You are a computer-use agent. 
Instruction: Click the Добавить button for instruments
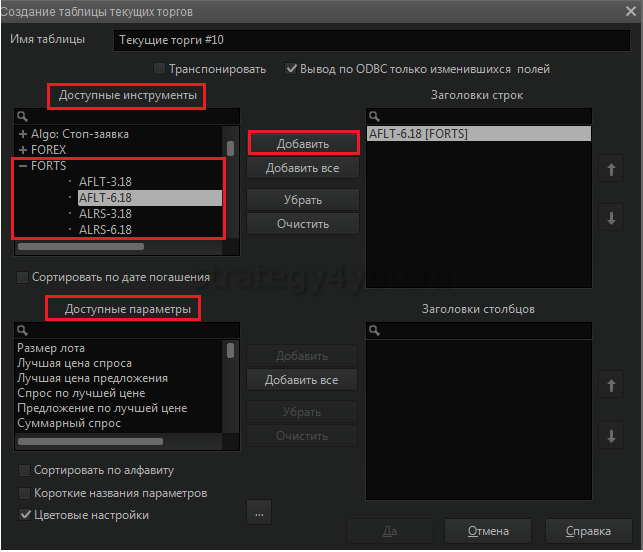[302, 144]
